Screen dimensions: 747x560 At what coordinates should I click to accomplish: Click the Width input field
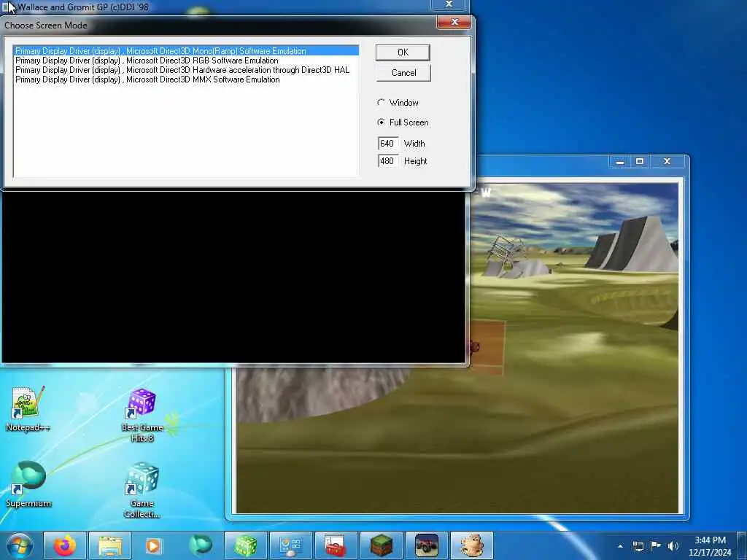388,144
